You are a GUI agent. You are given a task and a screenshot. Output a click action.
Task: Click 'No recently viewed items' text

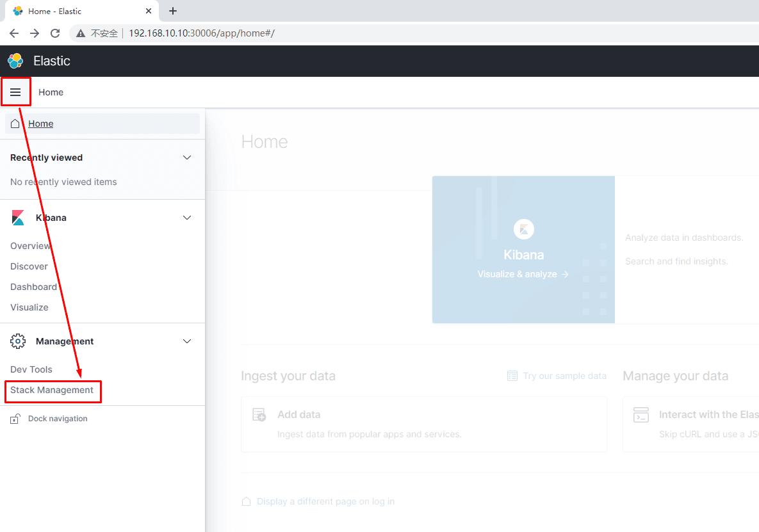[63, 182]
